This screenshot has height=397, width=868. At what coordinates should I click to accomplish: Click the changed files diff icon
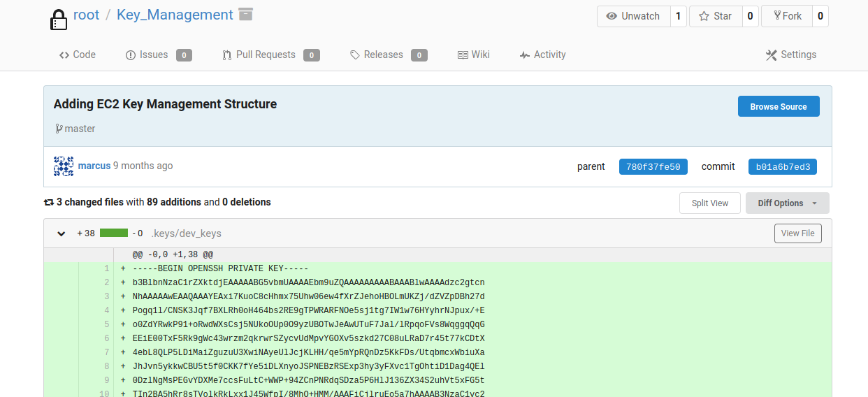pyautogui.click(x=48, y=203)
